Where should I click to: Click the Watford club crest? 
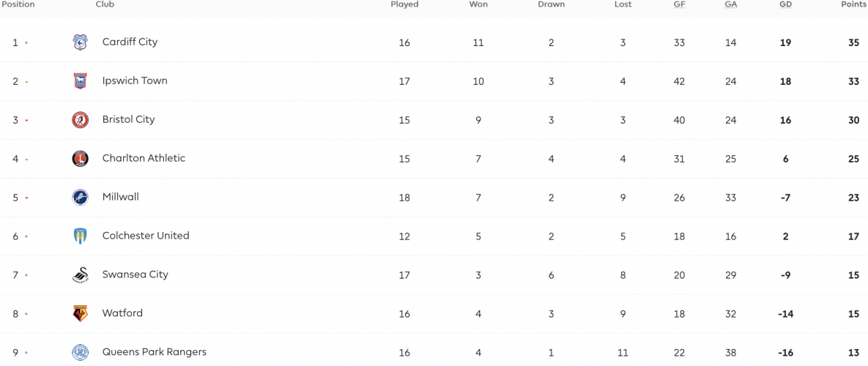[x=81, y=313]
